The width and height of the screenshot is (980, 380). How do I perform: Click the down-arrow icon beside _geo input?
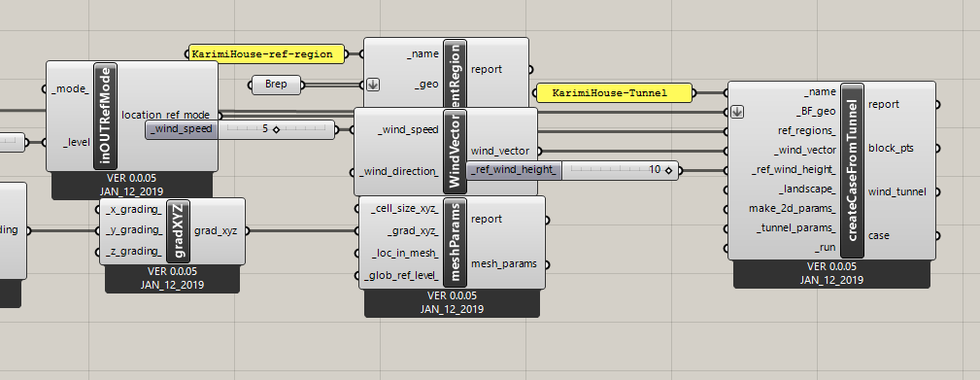pyautogui.click(x=373, y=85)
